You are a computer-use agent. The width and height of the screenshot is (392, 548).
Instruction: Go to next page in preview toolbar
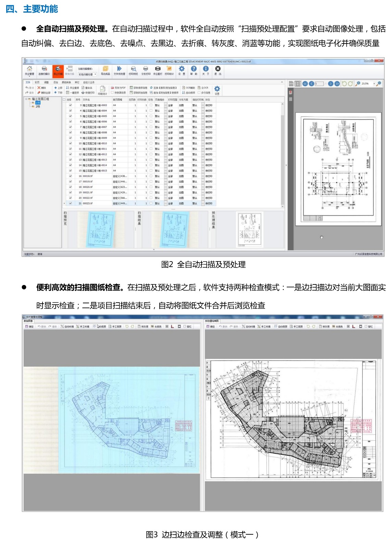tap(330, 84)
